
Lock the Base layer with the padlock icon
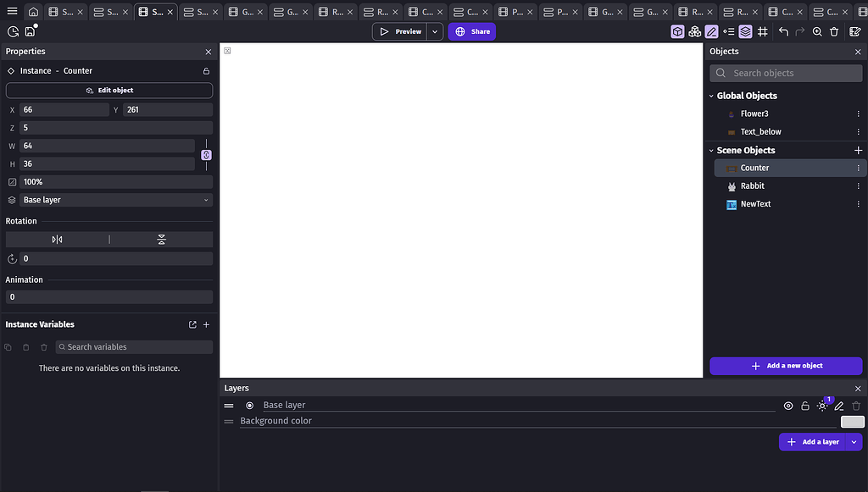[x=804, y=406]
